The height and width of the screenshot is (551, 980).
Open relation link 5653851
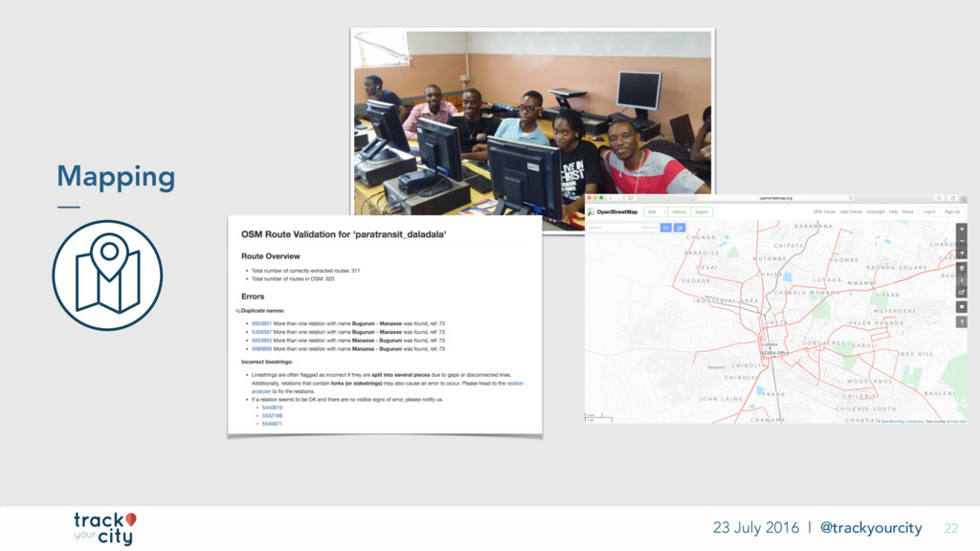click(261, 323)
